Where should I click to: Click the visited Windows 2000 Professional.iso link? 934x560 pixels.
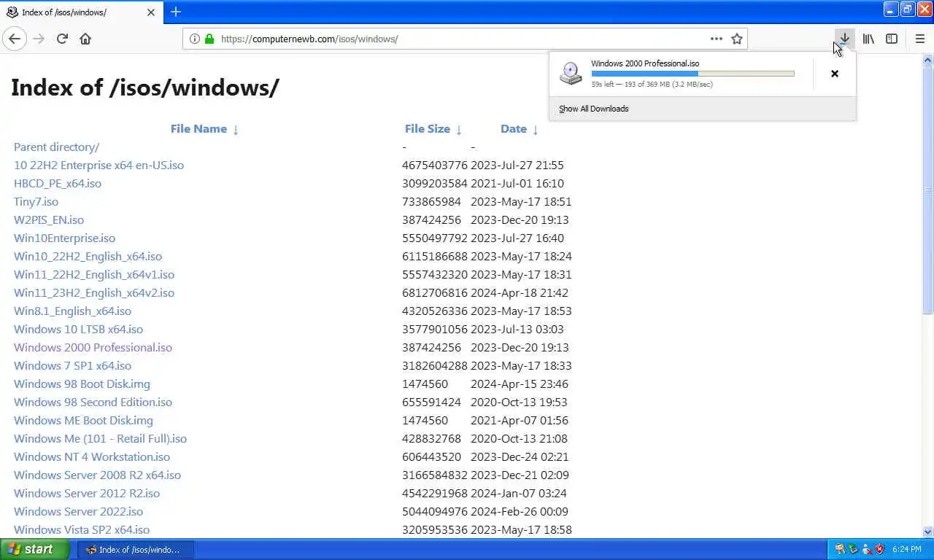(x=93, y=347)
